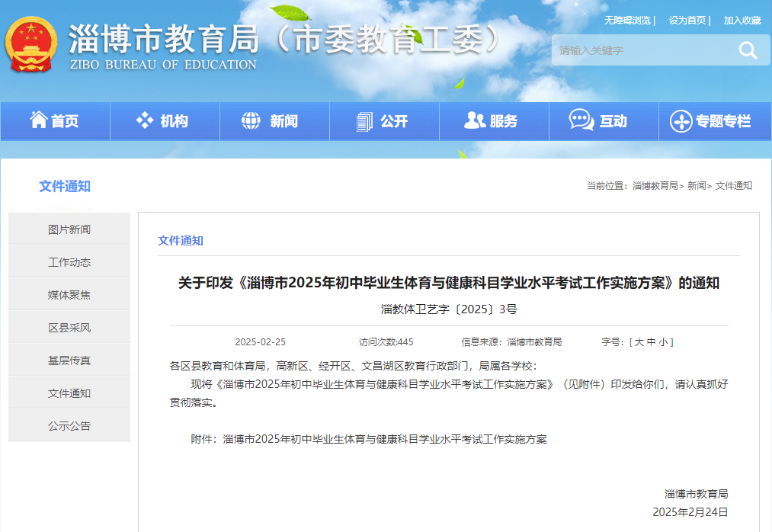The image size is (772, 532).
Task: Click the 加入收藏 link
Action: pyautogui.click(x=742, y=21)
